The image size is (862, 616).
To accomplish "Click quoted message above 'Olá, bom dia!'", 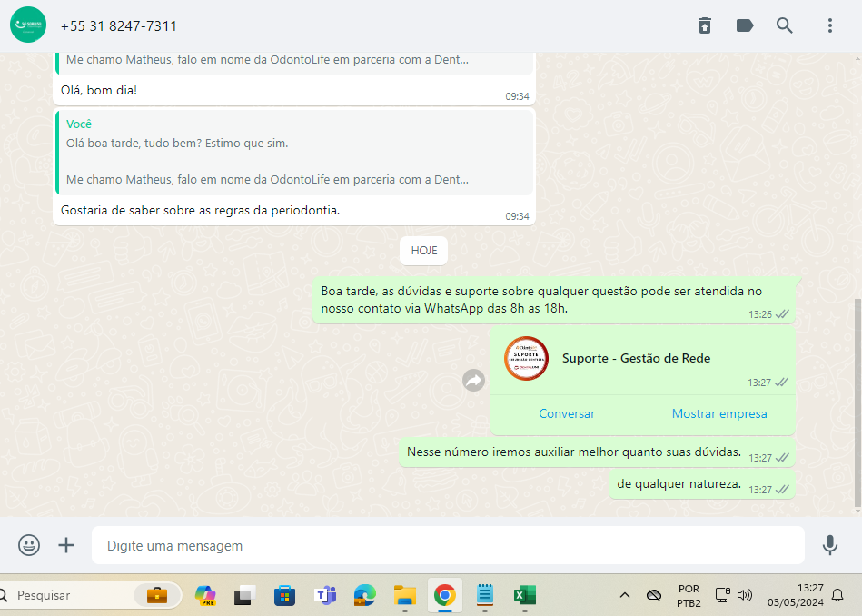I will [x=296, y=63].
